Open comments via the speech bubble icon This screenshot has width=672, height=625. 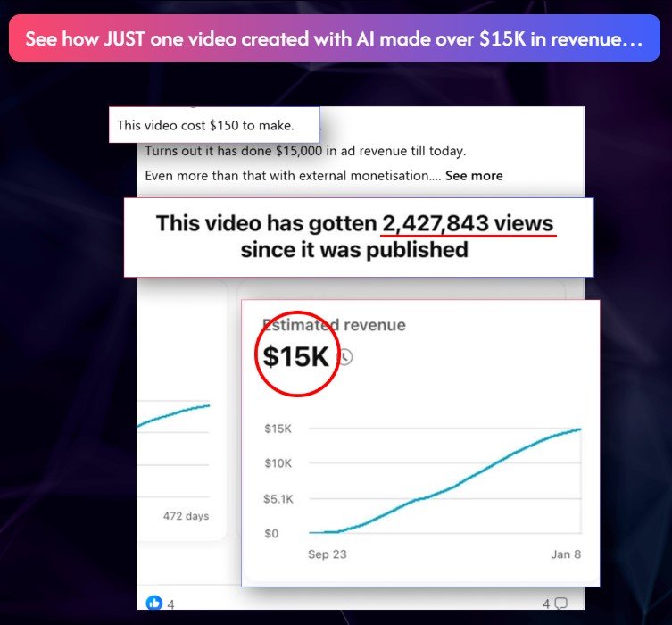pos(560,604)
